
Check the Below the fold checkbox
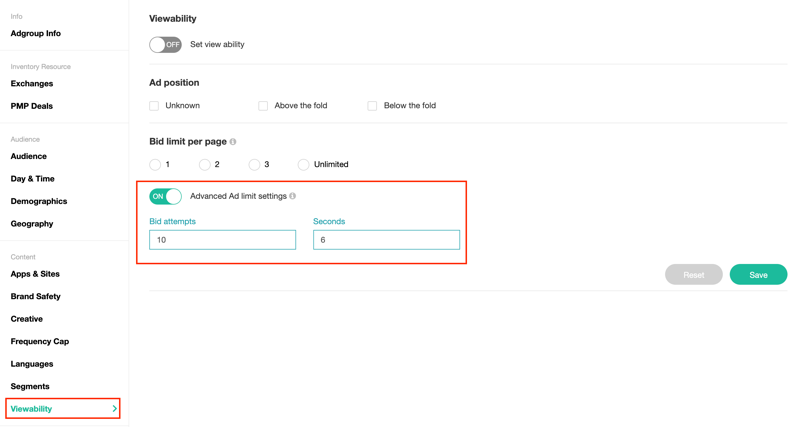(372, 106)
